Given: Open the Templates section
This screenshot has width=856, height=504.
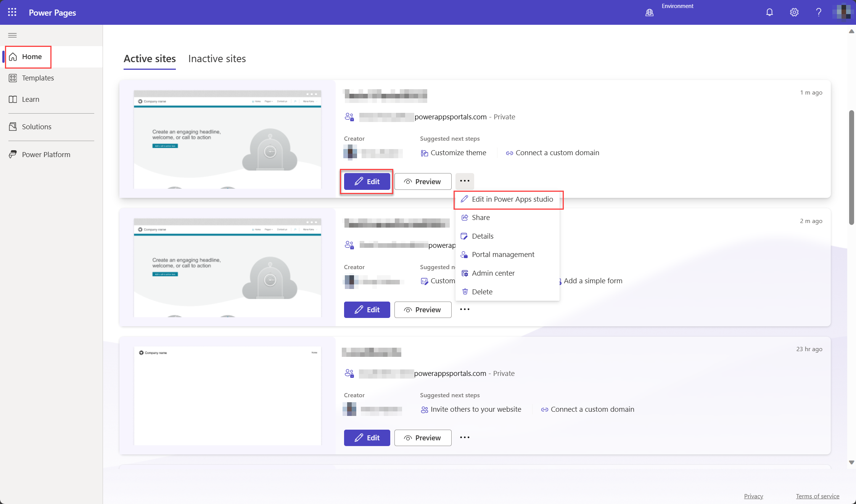Looking at the screenshot, I should click(x=38, y=77).
